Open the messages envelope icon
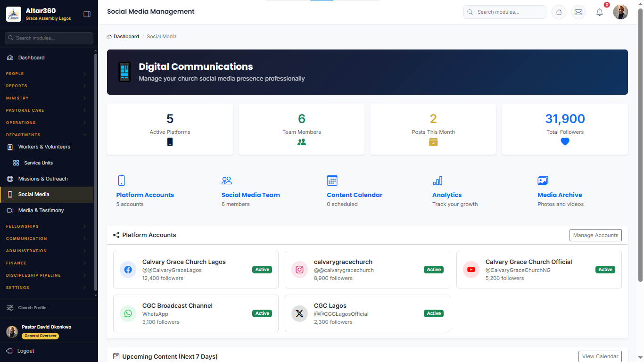 [x=578, y=12]
